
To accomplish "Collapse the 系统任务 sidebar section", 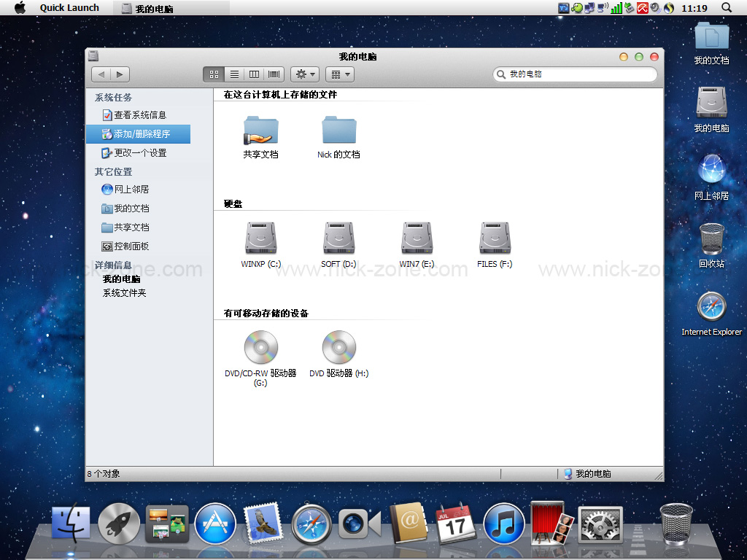I will click(x=113, y=98).
